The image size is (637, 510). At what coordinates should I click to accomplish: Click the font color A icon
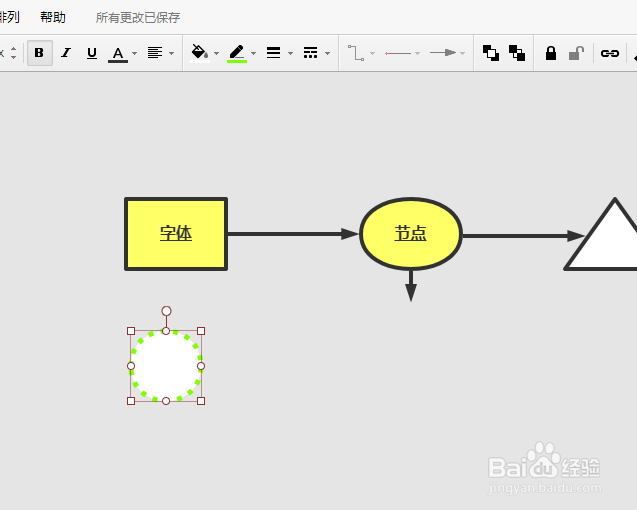pos(118,52)
